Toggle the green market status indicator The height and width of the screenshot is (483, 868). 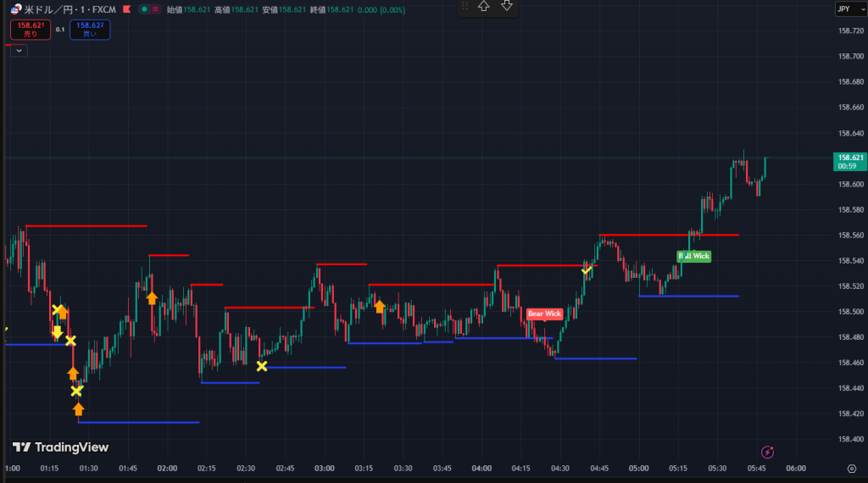[145, 9]
